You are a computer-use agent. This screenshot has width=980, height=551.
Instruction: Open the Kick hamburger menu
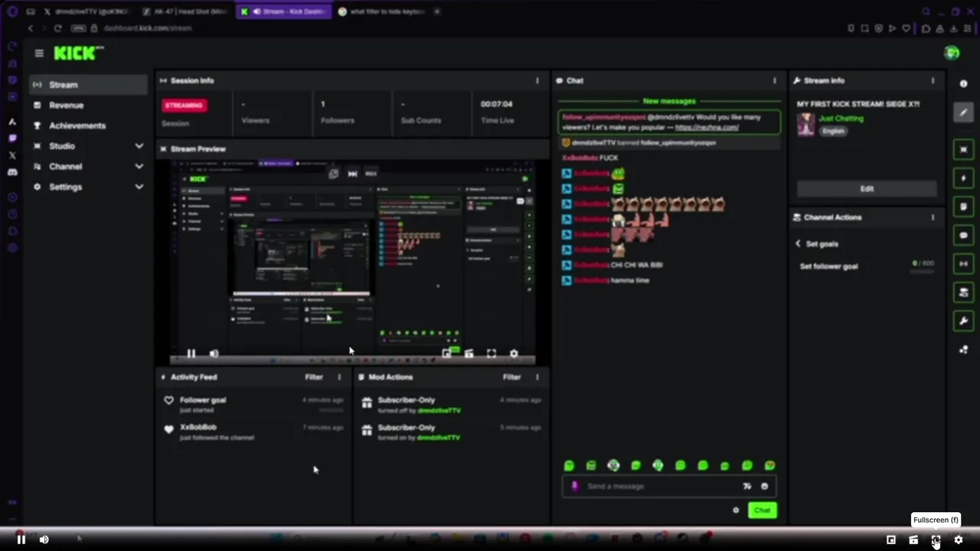click(39, 53)
